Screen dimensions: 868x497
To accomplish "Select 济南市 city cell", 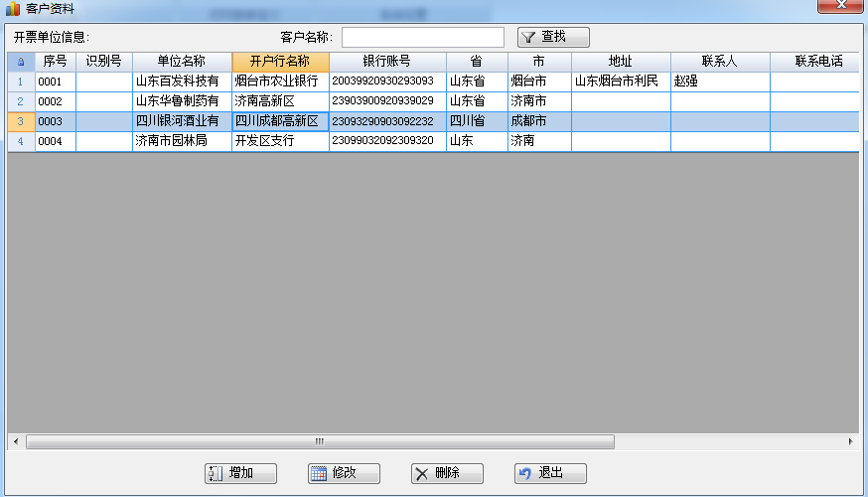I will click(539, 102).
